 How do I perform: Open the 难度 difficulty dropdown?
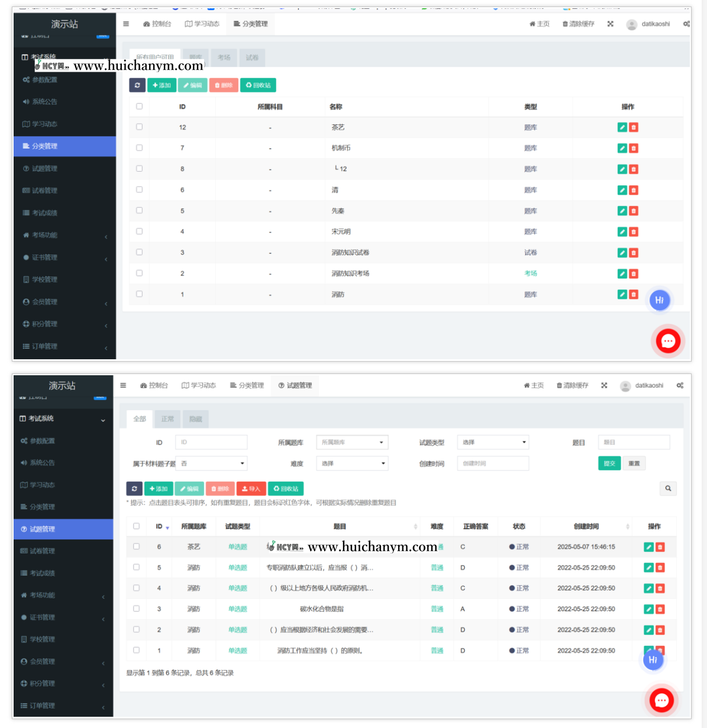point(352,463)
